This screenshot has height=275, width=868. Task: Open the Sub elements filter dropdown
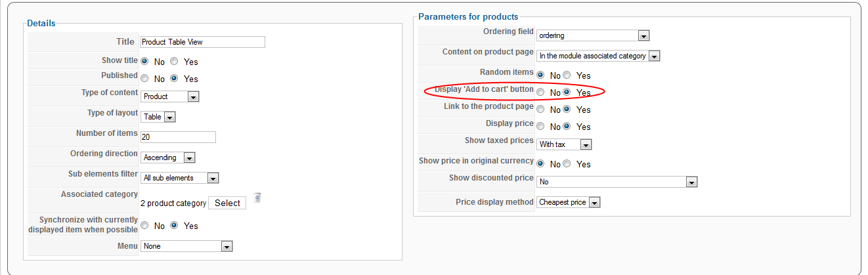pyautogui.click(x=180, y=178)
